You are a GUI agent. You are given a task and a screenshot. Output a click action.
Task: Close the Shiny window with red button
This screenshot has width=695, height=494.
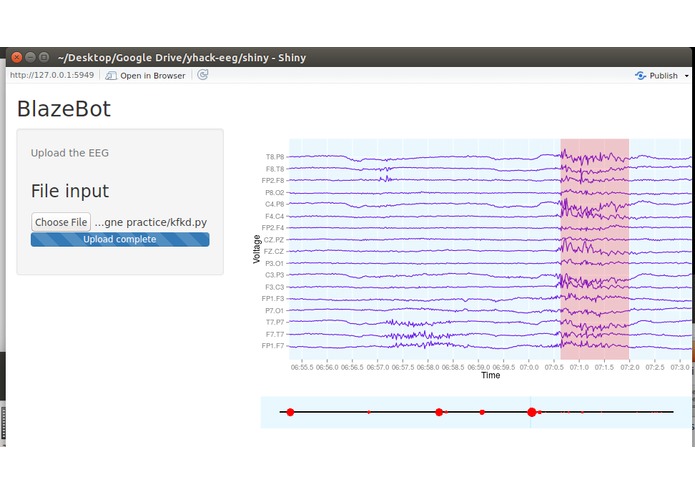(17, 57)
